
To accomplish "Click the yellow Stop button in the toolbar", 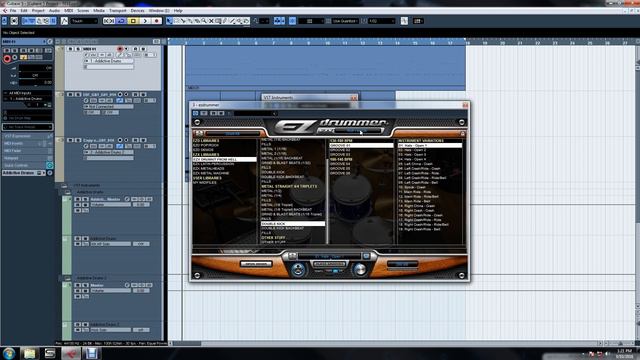I will pyautogui.click(x=133, y=21).
